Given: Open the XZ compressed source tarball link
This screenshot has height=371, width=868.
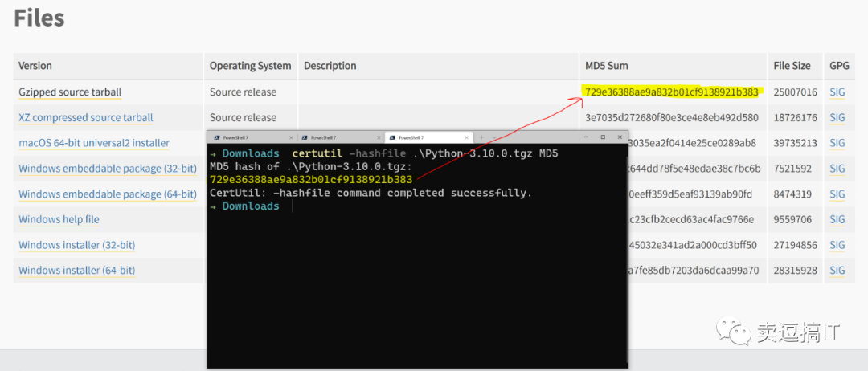Looking at the screenshot, I should (x=86, y=118).
